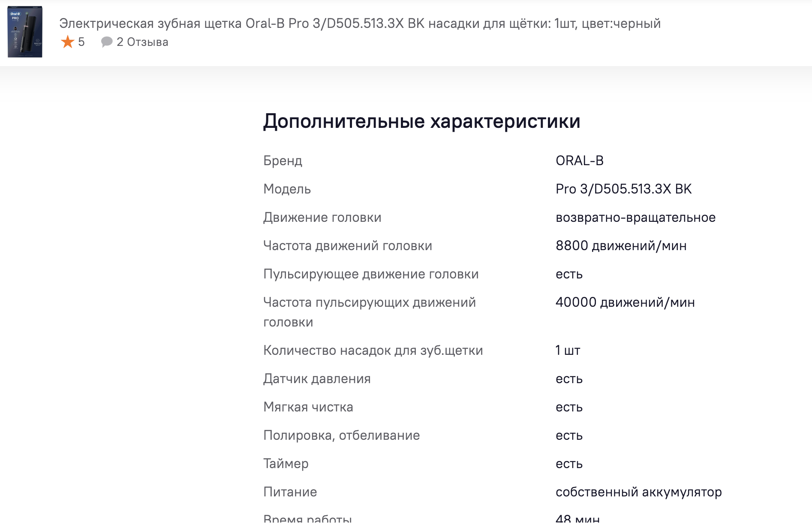Viewport: 812px width, 526px height.
Task: Select the model value Pro 3/D505.513.3X BK
Action: coord(623,189)
